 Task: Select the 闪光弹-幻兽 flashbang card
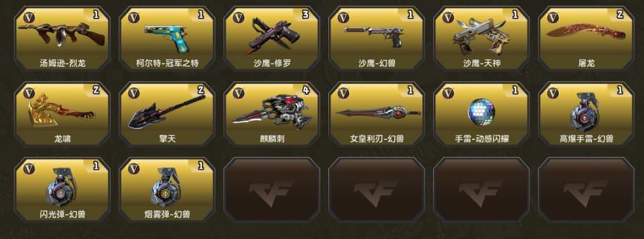pos(62,190)
